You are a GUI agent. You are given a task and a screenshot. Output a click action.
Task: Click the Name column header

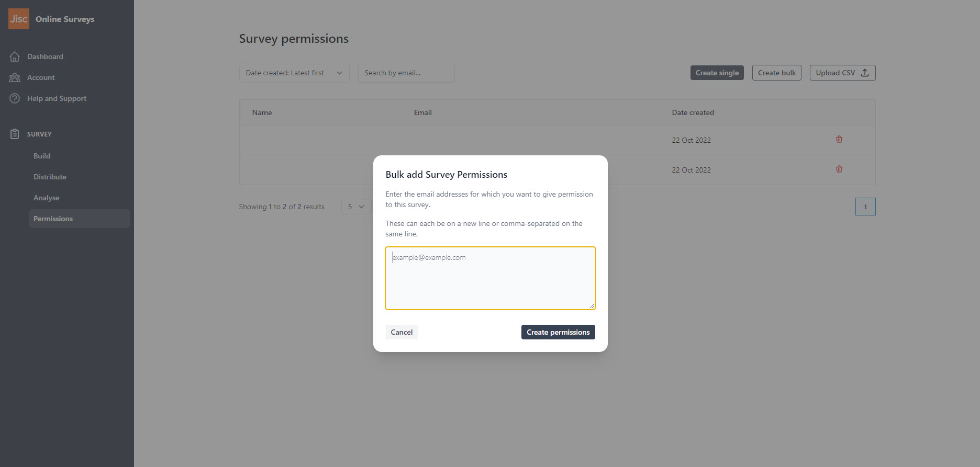click(262, 112)
